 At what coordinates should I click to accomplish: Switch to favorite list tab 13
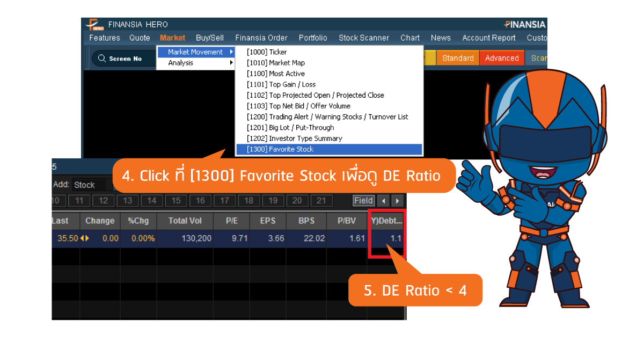tap(128, 201)
